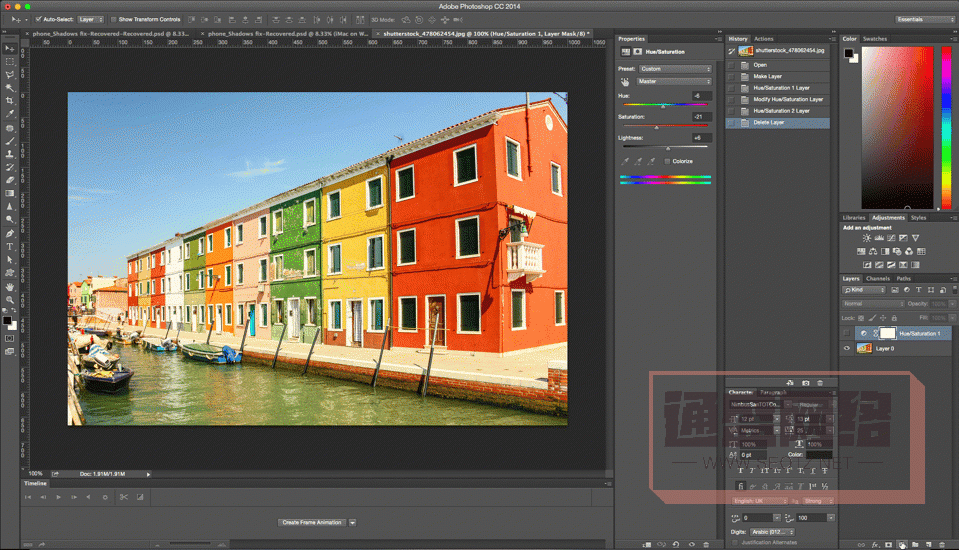Screen dimensions: 959x550
Task: Select the Crop tool
Action: click(10, 101)
